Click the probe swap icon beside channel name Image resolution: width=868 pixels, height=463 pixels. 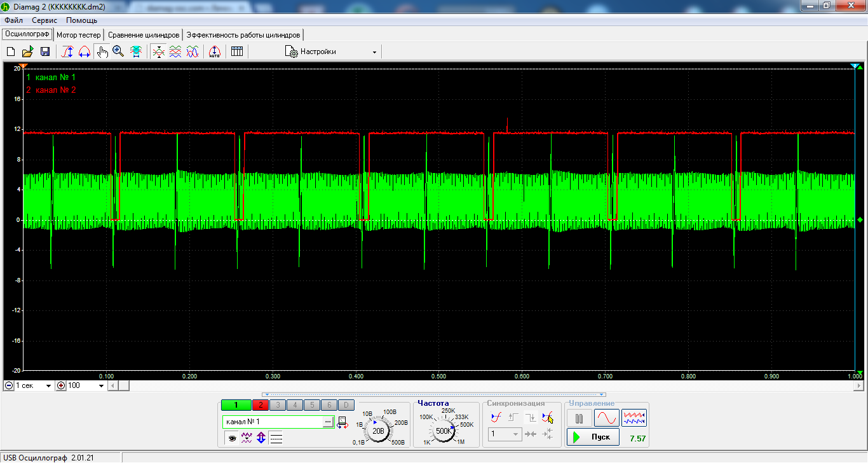click(x=342, y=422)
